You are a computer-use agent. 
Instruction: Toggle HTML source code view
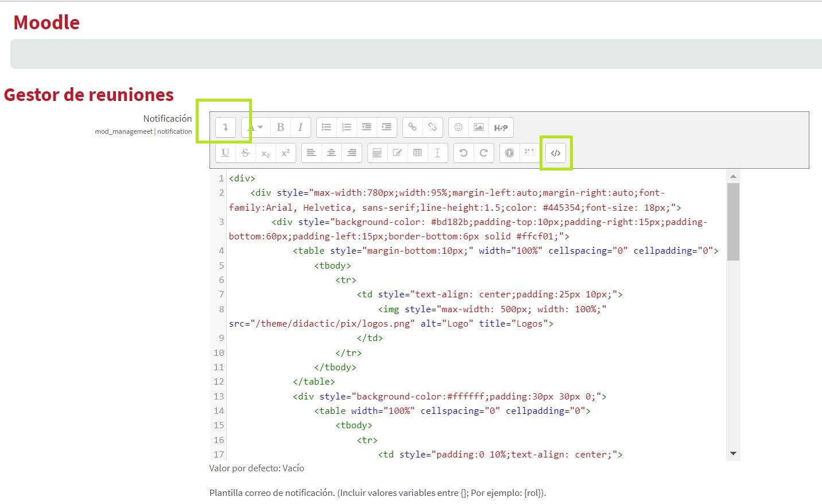click(x=556, y=153)
